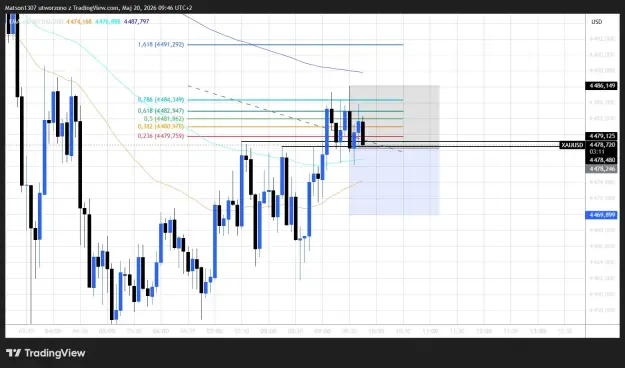Image resolution: width=625 pixels, height=368 pixels.
Task: Click the 1,618 Fibonacci extension line
Action: click(x=295, y=44)
